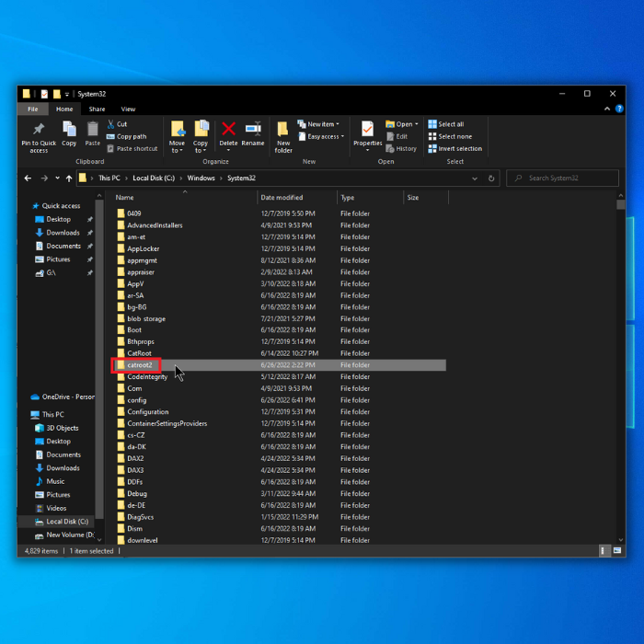Click the New folder icon in title bar
644x644 pixels.
click(57, 94)
